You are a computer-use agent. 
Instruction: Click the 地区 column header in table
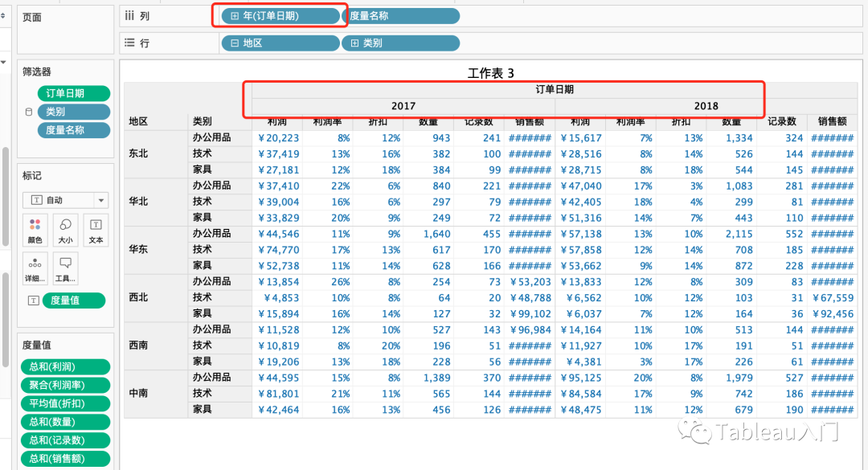pyautogui.click(x=138, y=121)
